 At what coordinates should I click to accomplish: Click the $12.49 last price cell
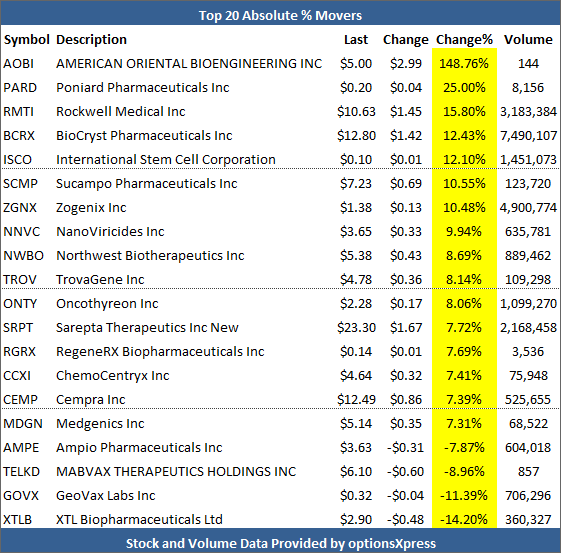tap(356, 399)
